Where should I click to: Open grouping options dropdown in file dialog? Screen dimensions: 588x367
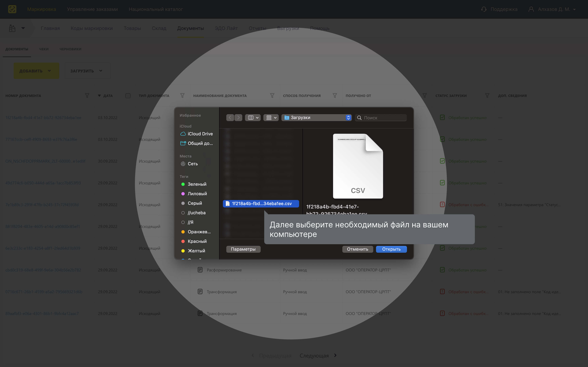[271, 118]
